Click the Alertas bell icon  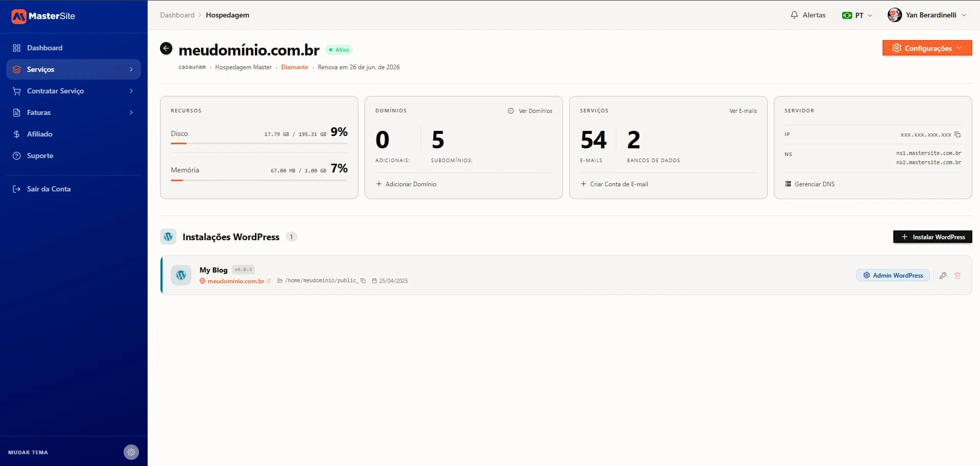coord(794,15)
